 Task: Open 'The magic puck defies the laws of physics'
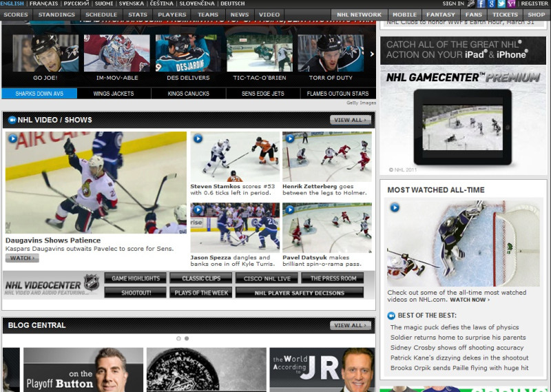tap(455, 327)
